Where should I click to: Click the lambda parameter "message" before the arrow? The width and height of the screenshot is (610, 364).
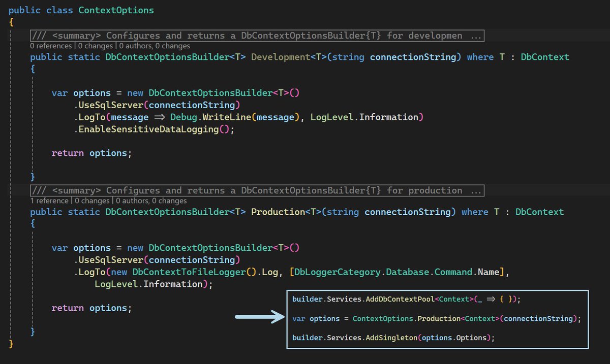click(x=130, y=117)
